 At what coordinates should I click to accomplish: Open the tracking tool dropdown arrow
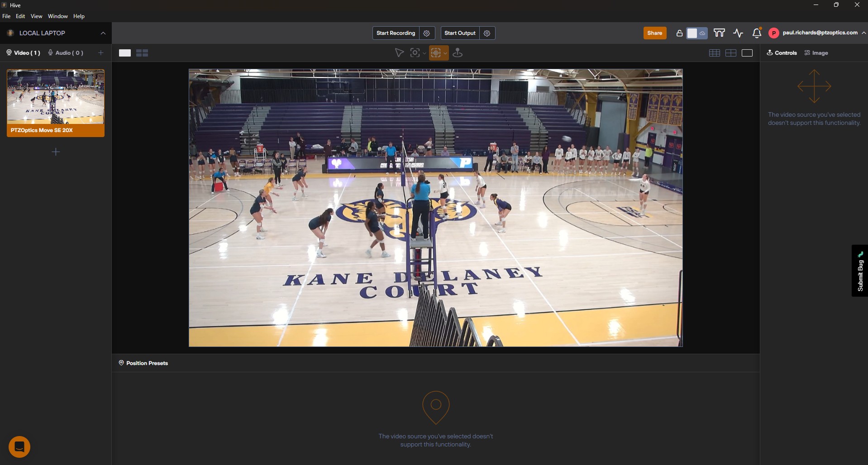pos(445,53)
